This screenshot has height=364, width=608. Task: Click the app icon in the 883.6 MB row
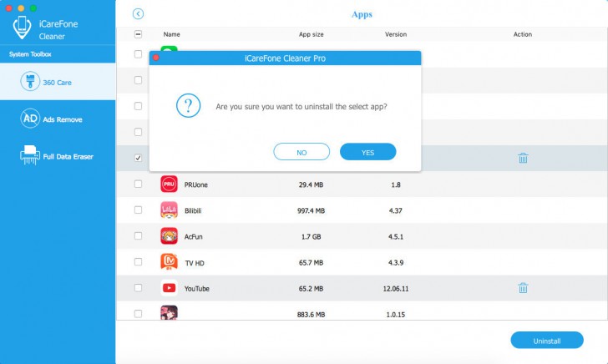(x=169, y=312)
